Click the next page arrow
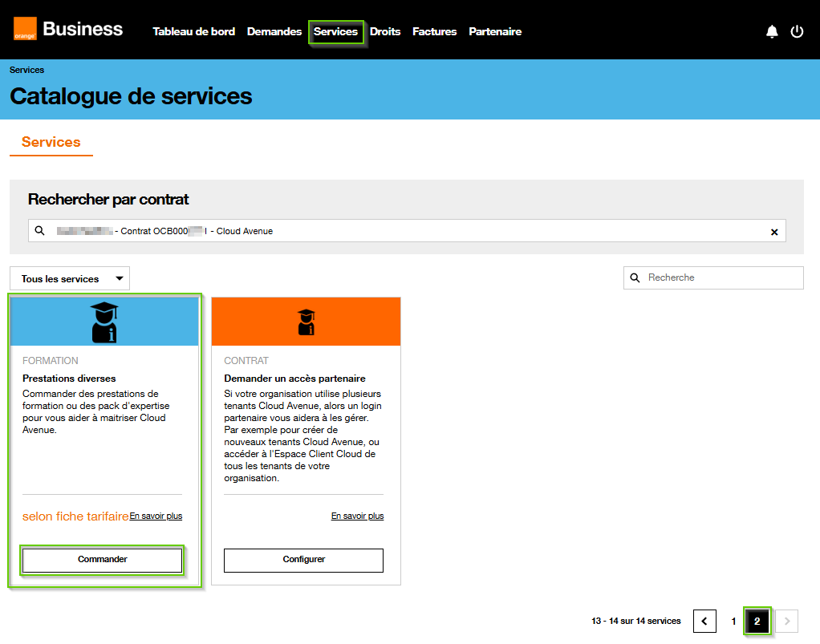820x644 pixels. pos(787,621)
